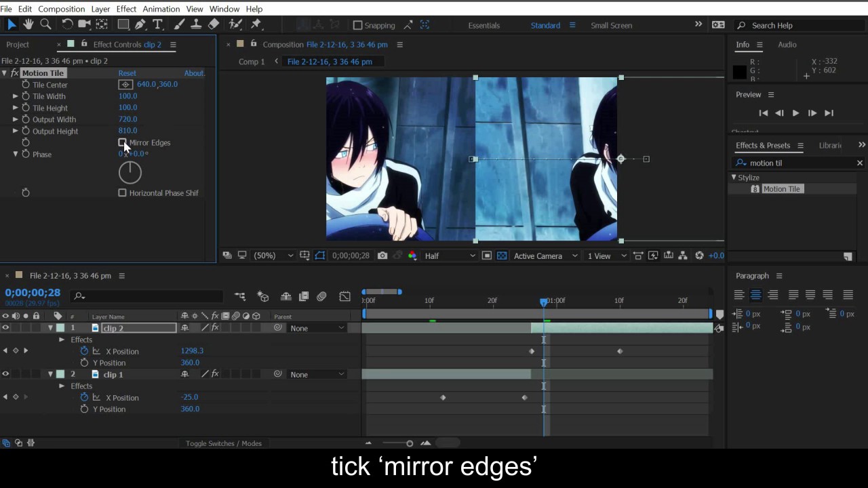868x488 pixels.
Task: Click Reset Exposure icon in viewer
Action: pyautogui.click(x=699, y=256)
